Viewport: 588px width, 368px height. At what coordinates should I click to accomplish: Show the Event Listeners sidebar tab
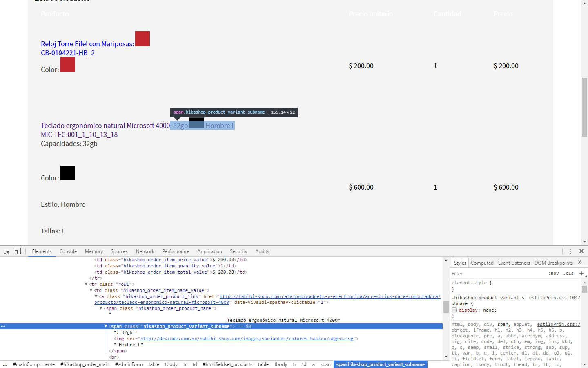point(514,263)
